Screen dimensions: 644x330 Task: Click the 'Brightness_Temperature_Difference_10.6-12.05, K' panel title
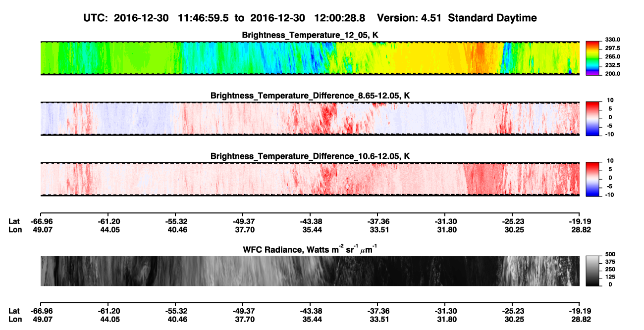pos(310,156)
